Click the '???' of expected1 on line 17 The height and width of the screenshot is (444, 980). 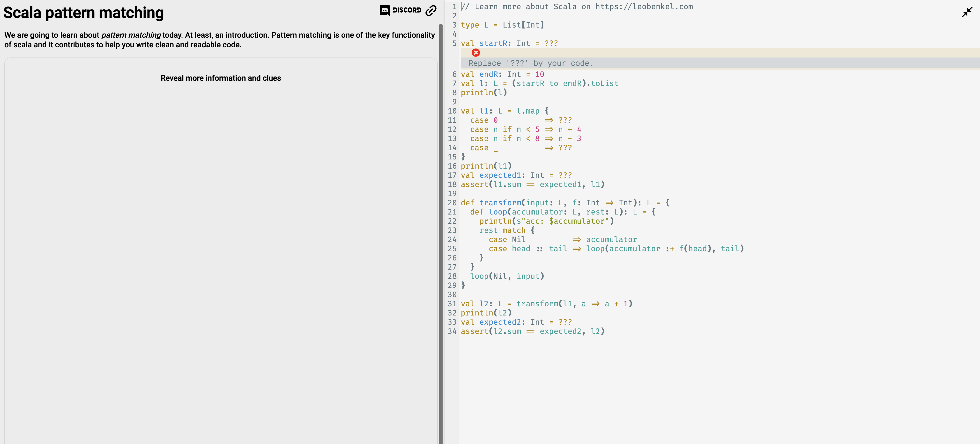tap(565, 175)
